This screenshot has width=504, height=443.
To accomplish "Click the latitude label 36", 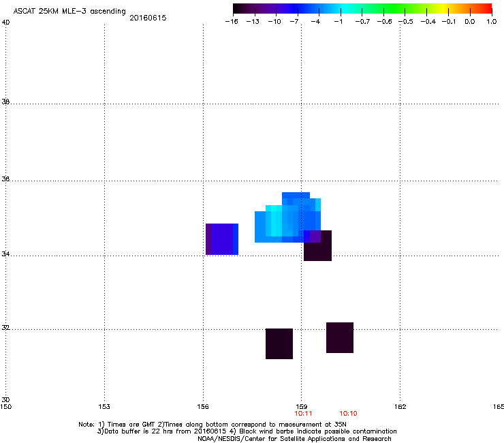I will pyautogui.click(x=5, y=179).
